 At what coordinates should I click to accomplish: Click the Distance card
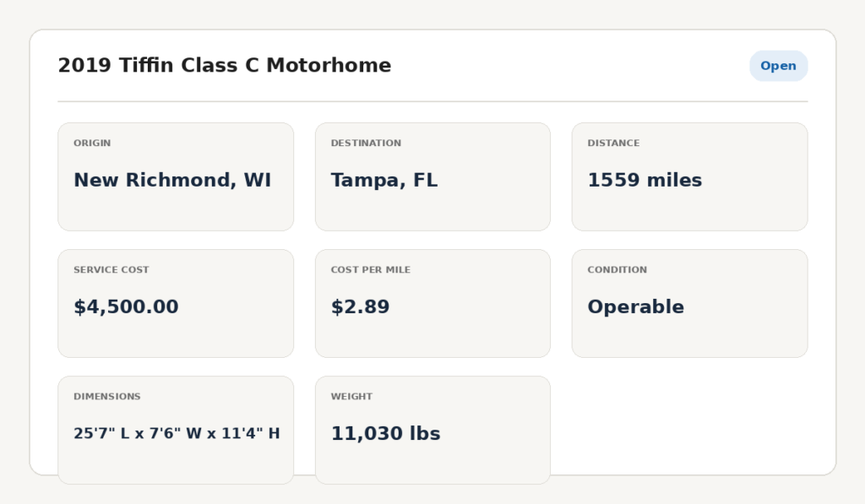click(x=689, y=176)
